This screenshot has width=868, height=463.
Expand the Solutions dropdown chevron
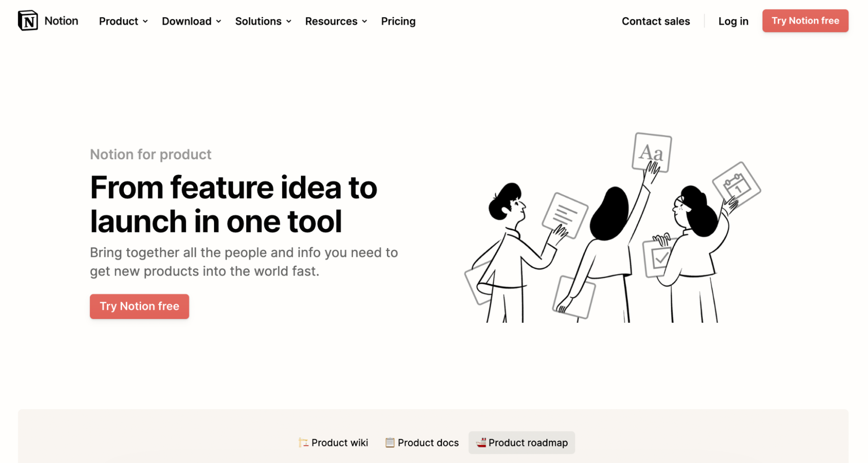click(289, 21)
